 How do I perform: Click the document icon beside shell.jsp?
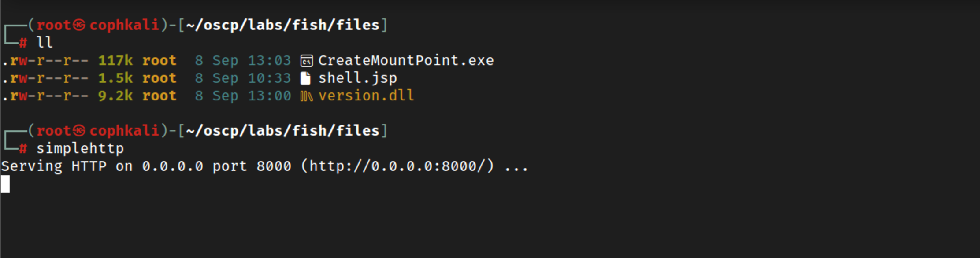point(305,78)
